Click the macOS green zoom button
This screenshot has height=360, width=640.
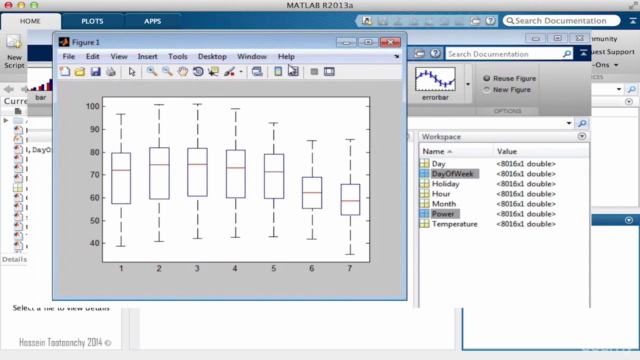[34, 5]
